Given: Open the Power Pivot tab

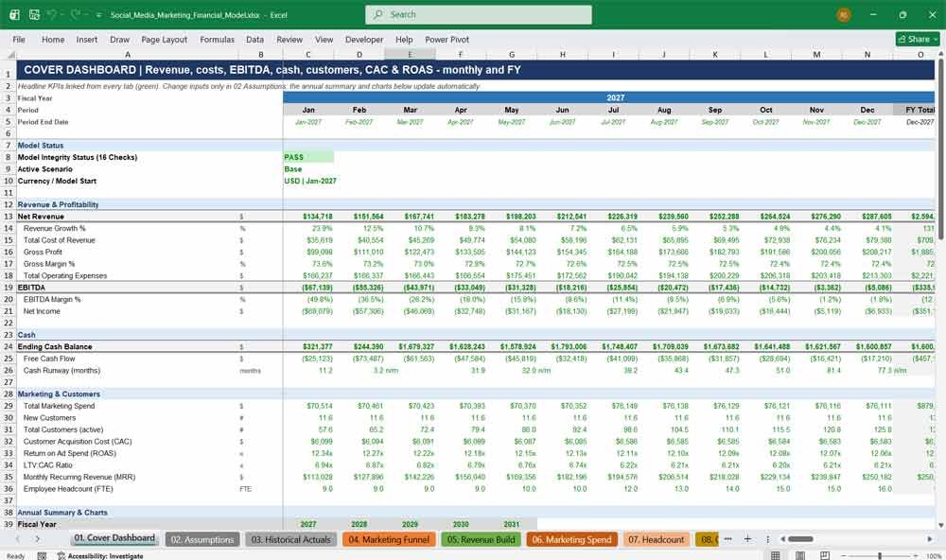Looking at the screenshot, I should coord(447,39).
